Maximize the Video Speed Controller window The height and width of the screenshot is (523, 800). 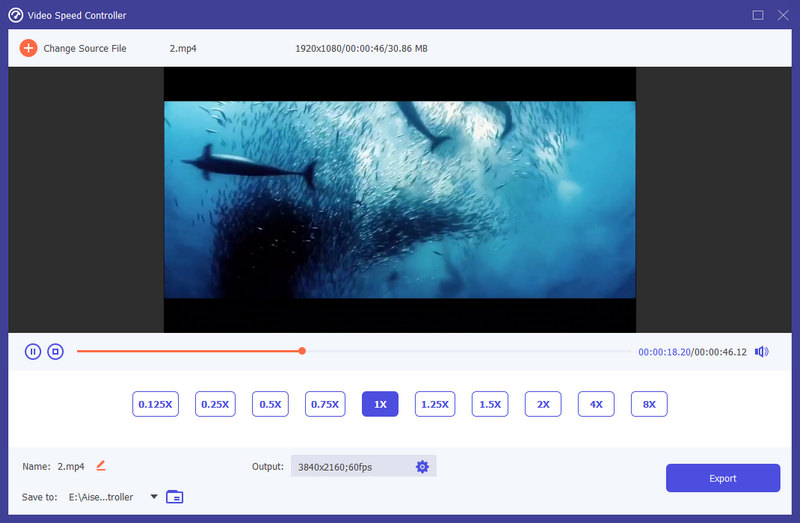coord(758,15)
